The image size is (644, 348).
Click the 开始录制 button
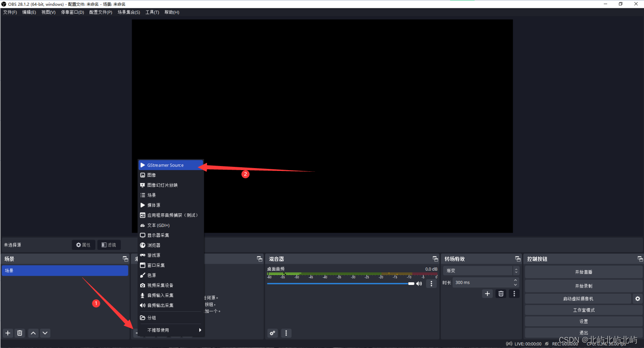[583, 286]
